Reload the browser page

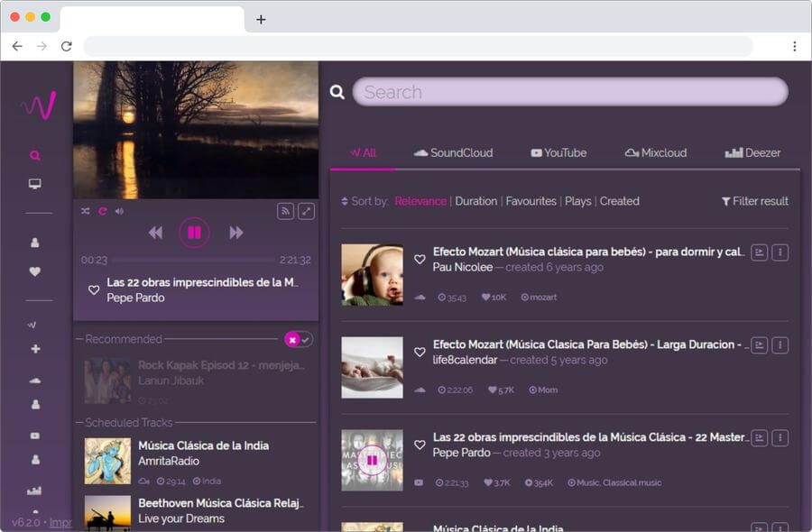click(66, 46)
